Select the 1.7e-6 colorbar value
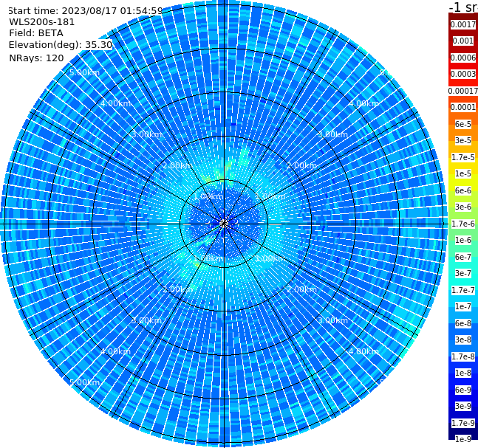The height and width of the screenshot is (448, 478). [463, 224]
